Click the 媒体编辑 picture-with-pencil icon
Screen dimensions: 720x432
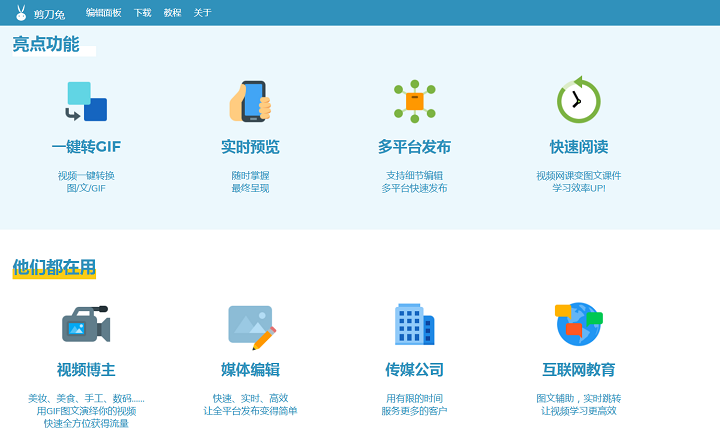coord(250,325)
